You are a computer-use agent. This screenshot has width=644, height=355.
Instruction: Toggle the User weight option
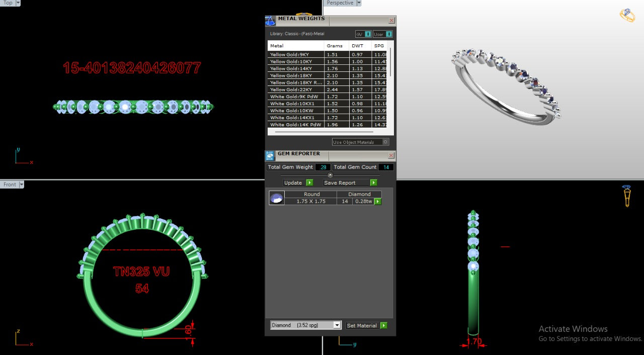(382, 34)
